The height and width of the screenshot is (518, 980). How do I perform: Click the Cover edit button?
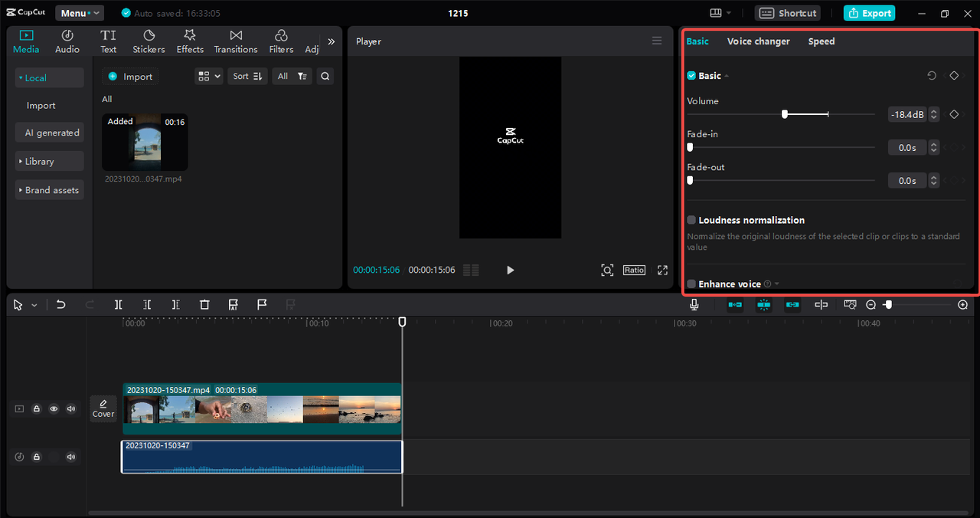click(x=103, y=408)
